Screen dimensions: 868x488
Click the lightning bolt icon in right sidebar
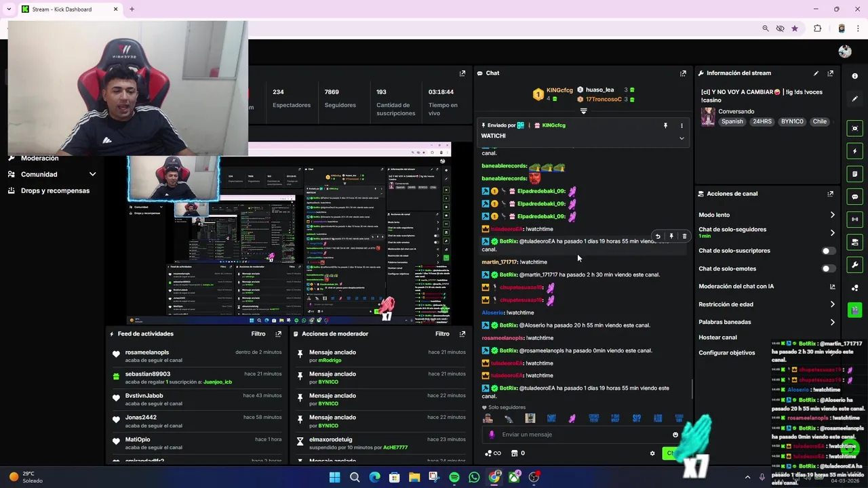pyautogui.click(x=854, y=151)
